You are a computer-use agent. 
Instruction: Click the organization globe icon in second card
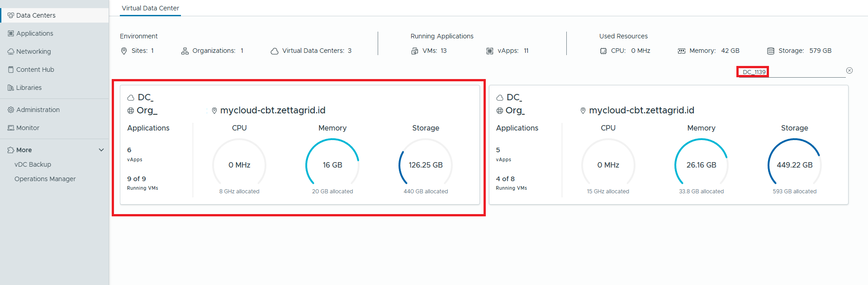(500, 111)
